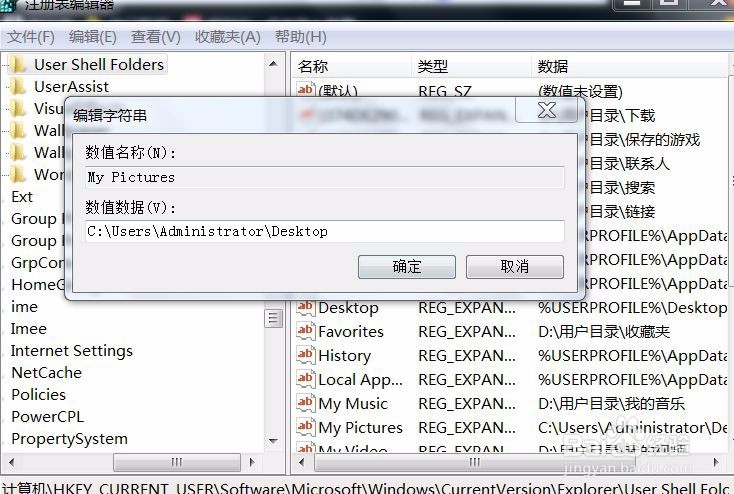Select the NetCache key
This screenshot has height=494, width=734.
pyautogui.click(x=46, y=373)
